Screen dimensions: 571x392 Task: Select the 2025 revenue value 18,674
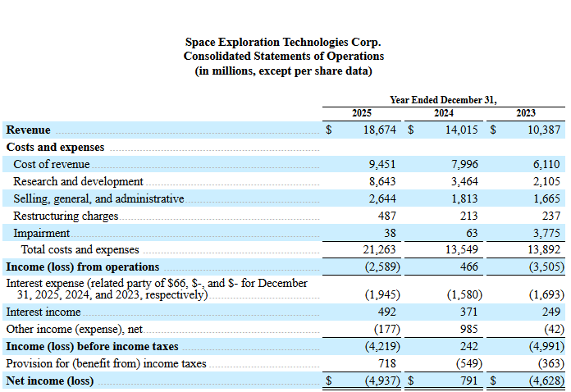click(379, 130)
